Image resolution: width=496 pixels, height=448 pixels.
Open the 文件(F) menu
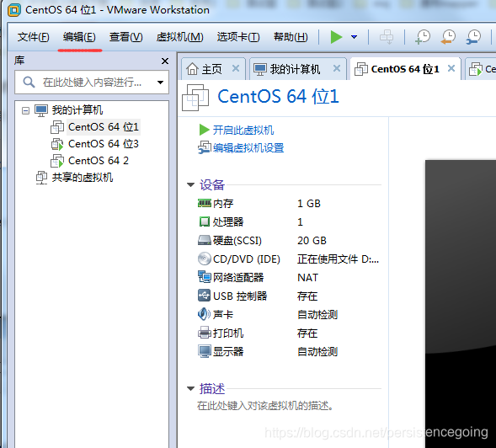coord(33,37)
